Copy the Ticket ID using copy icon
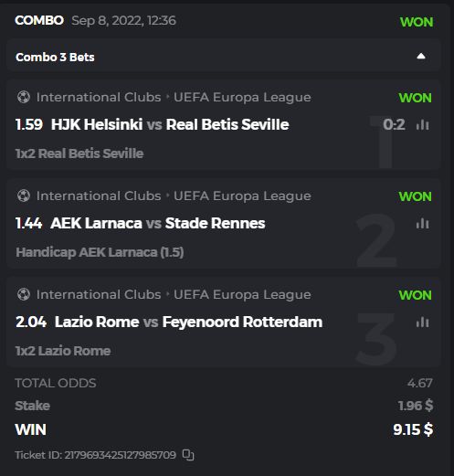454x476 pixels. 188,455
